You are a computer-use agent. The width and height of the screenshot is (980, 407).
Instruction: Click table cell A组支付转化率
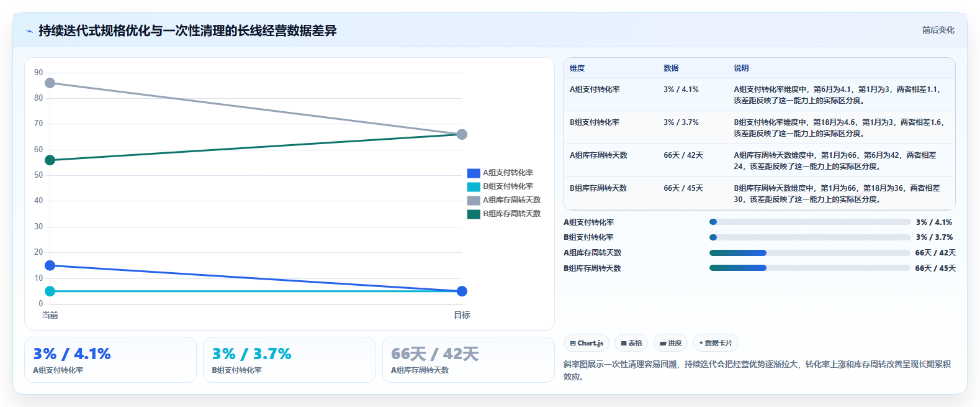click(595, 89)
